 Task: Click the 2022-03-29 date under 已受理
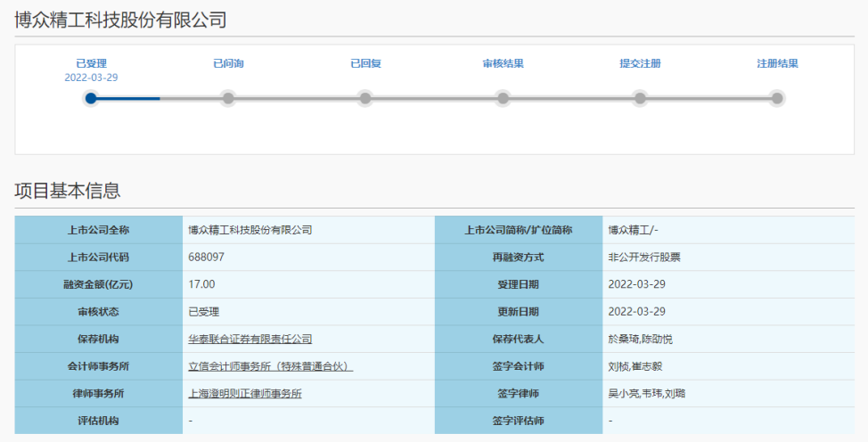[91, 78]
